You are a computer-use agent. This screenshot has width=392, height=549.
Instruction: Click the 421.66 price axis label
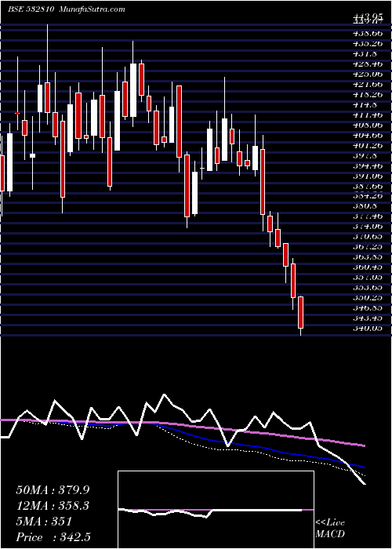pos(366,85)
